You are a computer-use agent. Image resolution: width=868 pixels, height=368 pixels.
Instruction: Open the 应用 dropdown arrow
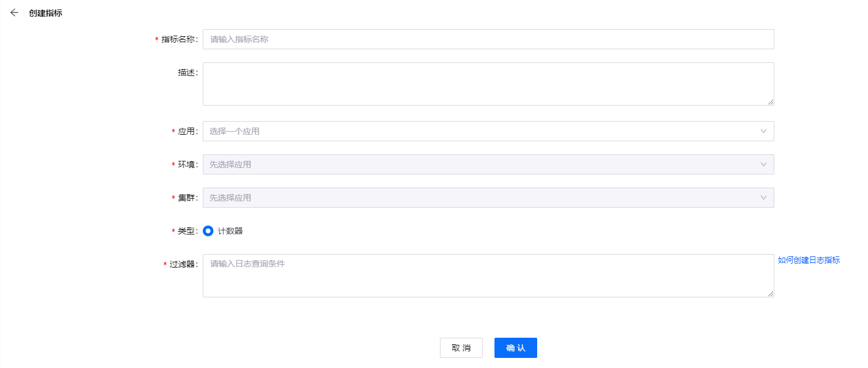click(x=763, y=131)
